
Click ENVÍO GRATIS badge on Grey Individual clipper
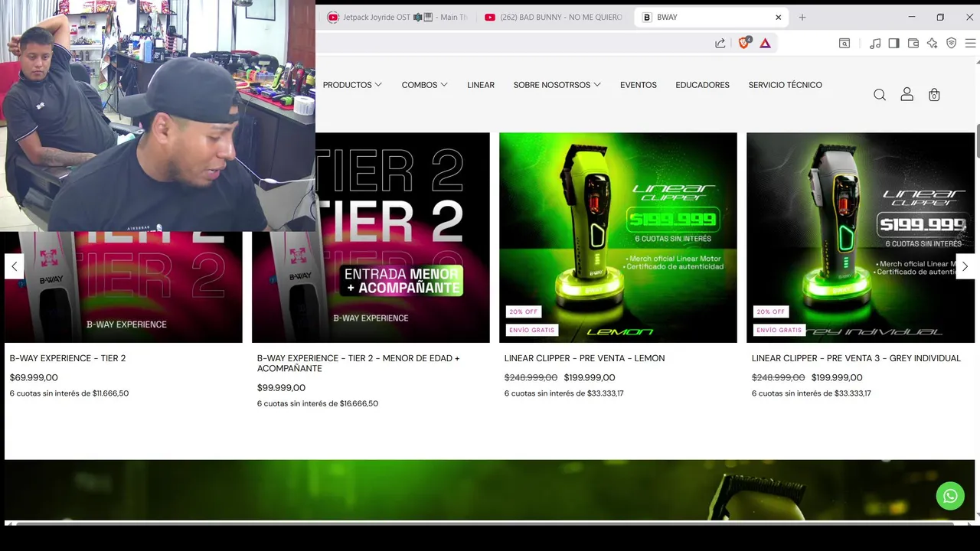779,330
